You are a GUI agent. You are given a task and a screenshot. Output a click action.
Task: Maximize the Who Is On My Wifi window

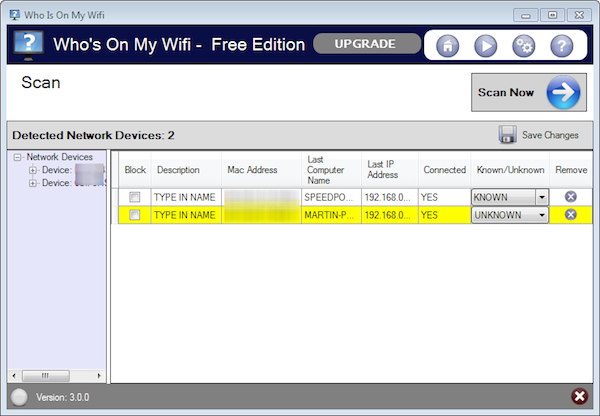point(552,15)
